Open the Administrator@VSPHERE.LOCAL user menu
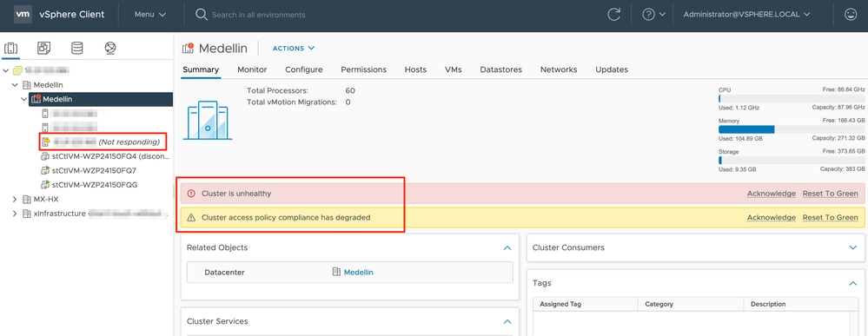The image size is (868, 336). coord(746,15)
